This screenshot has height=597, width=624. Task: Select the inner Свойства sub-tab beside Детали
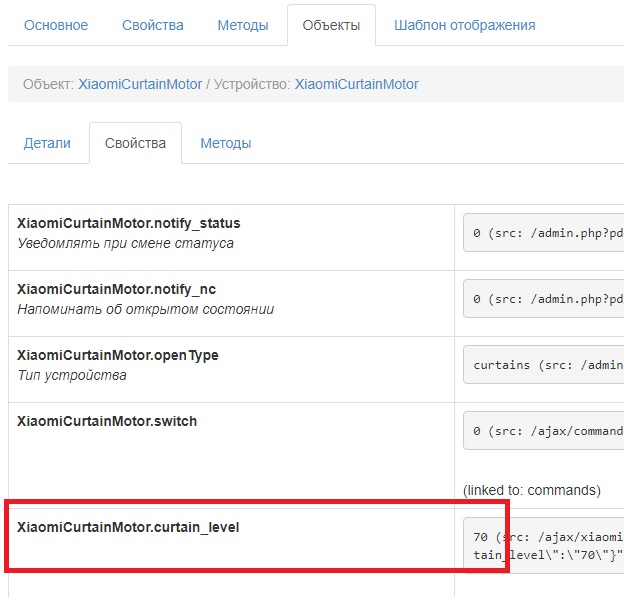point(135,143)
